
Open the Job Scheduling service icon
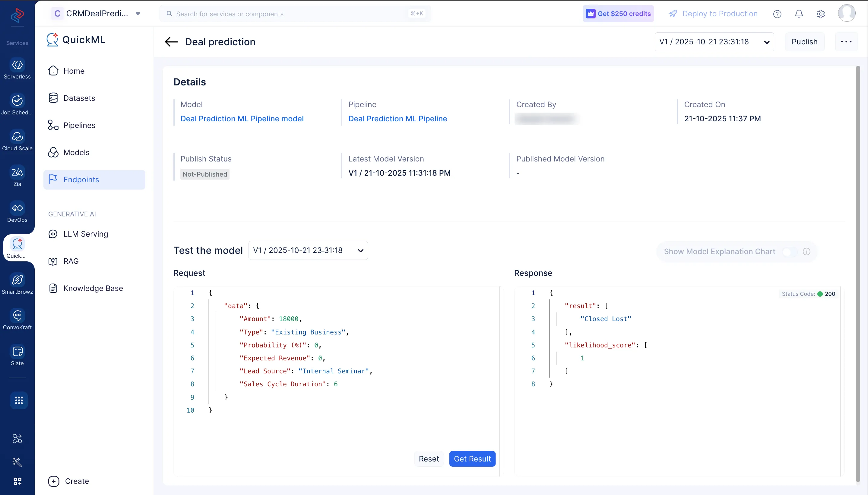[17, 101]
